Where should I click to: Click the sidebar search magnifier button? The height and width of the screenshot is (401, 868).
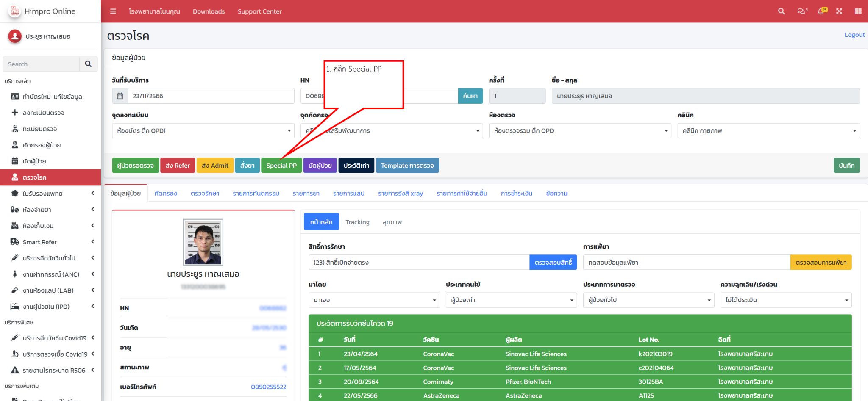point(89,64)
